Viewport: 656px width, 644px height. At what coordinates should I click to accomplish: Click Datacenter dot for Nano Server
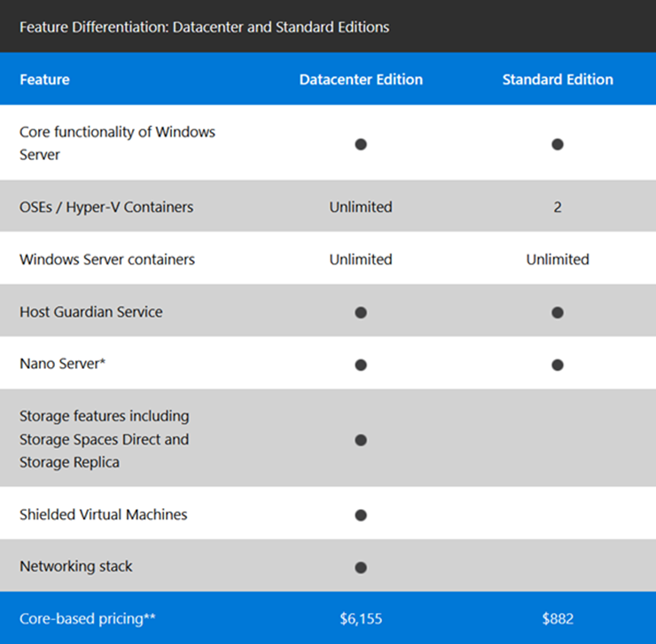pyautogui.click(x=361, y=365)
